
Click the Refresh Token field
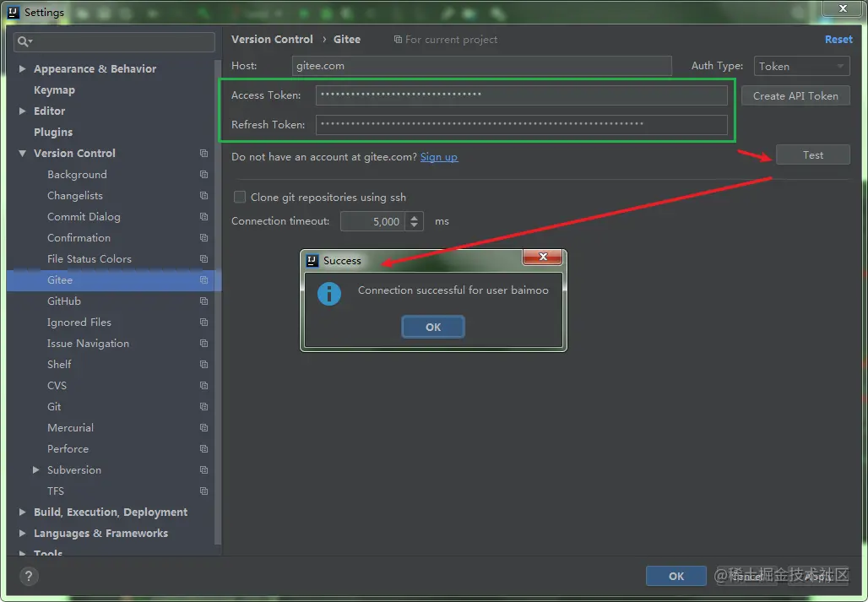pos(522,124)
